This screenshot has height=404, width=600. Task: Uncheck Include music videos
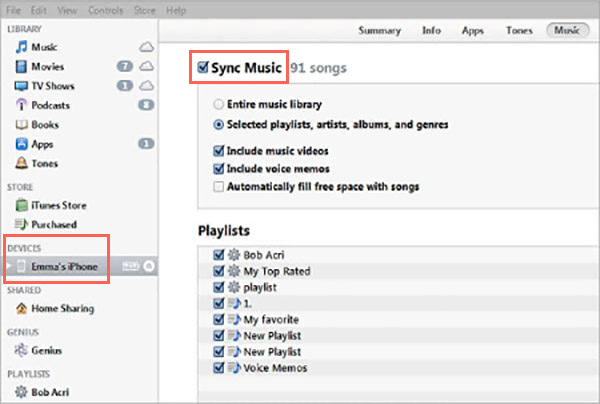[218, 150]
